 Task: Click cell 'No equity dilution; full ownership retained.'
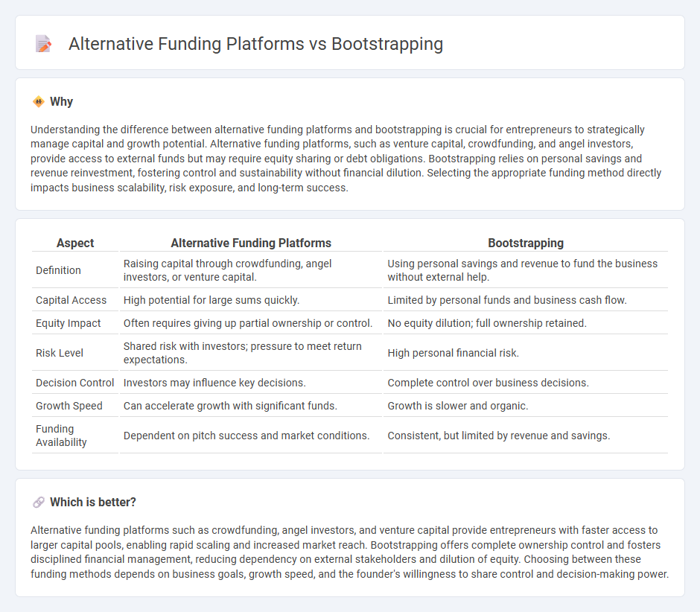[526, 323]
